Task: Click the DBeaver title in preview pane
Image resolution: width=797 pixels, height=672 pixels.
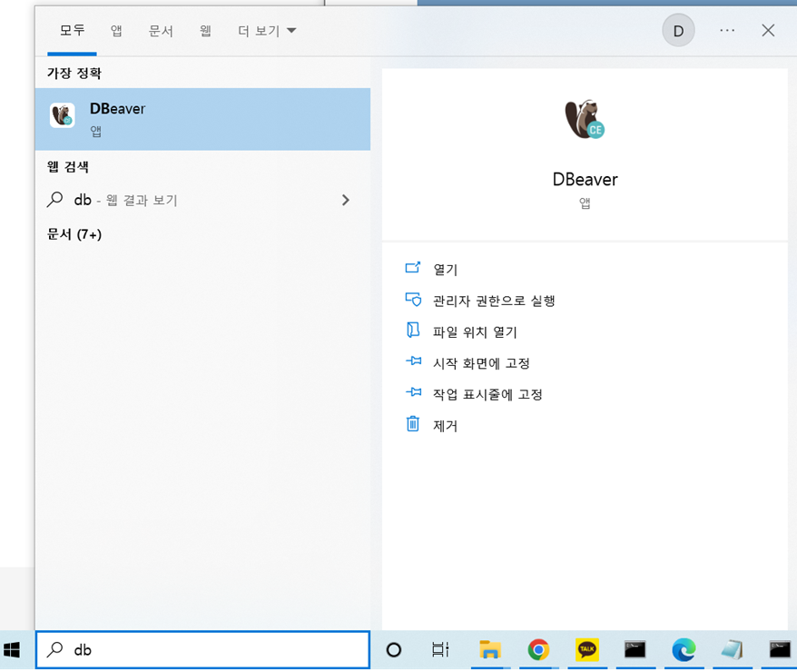Action: pos(585,180)
